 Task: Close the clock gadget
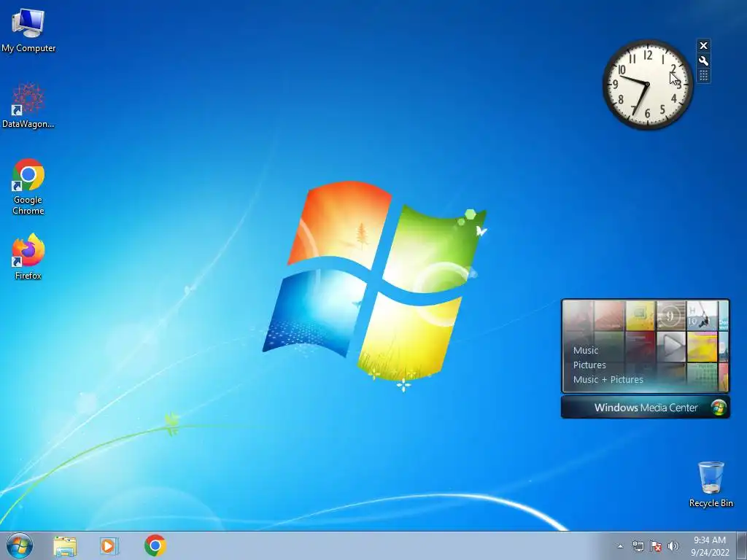pyautogui.click(x=703, y=46)
